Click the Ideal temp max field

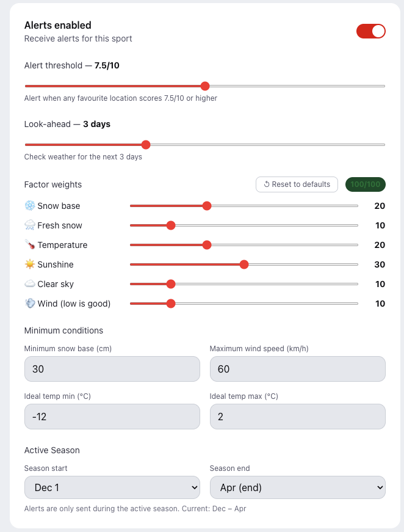(297, 417)
